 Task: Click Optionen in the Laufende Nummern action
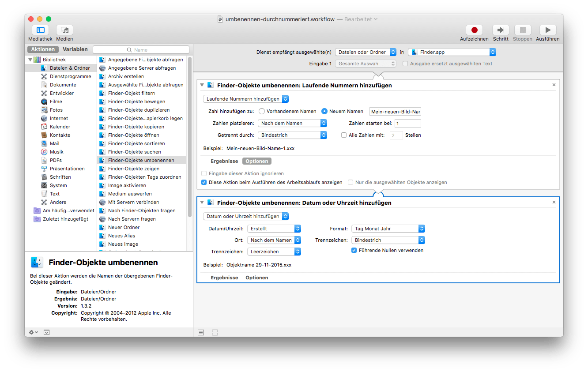click(x=257, y=161)
